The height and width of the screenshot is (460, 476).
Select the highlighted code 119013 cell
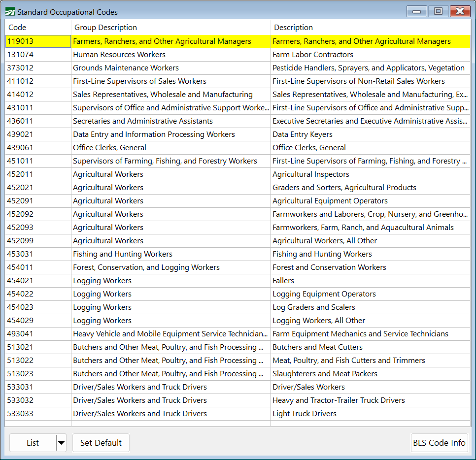tap(21, 41)
